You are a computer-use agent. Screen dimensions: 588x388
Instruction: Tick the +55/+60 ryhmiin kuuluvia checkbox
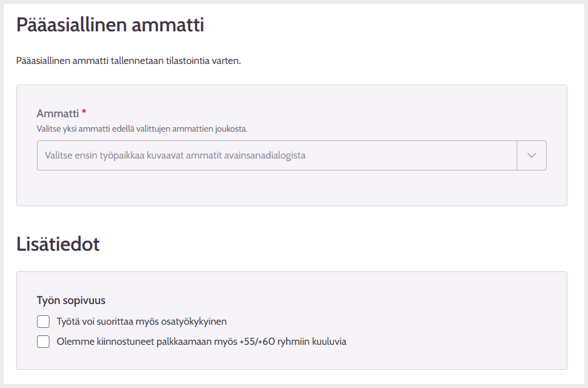(x=43, y=342)
